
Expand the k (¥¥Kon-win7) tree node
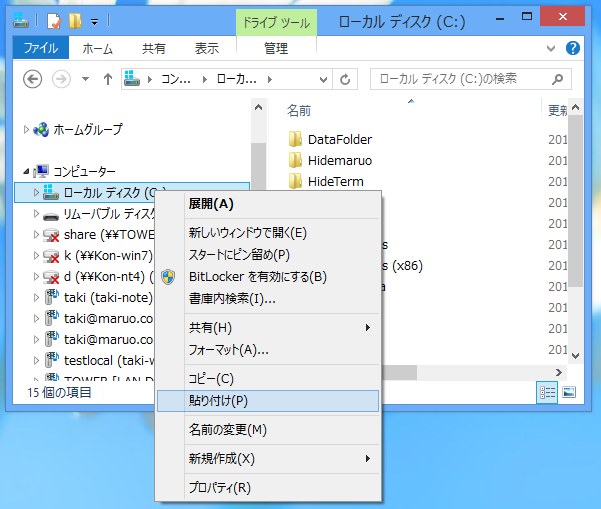pos(36,256)
